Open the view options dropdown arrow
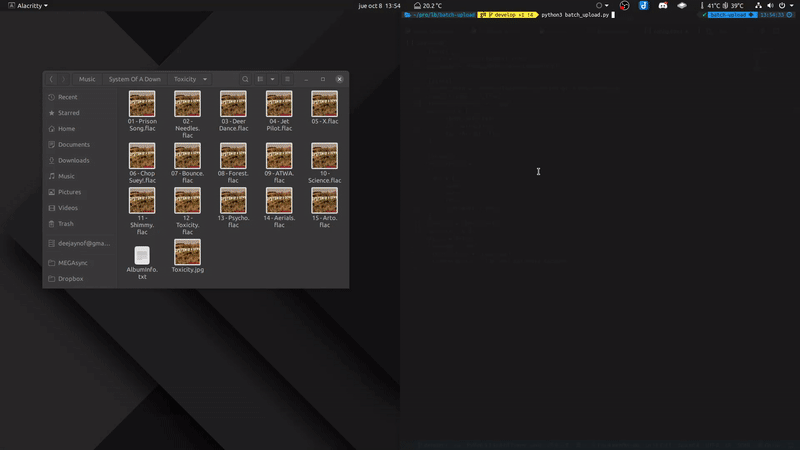The image size is (800, 450). [x=272, y=79]
